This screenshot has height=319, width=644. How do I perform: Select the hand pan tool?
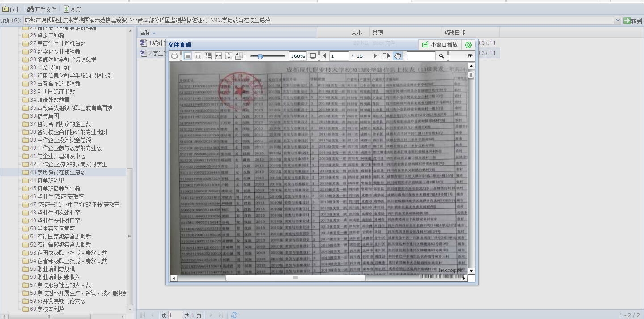click(398, 56)
